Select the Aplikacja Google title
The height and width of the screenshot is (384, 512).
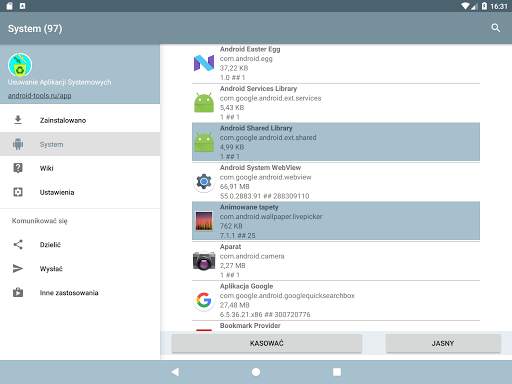(246, 286)
